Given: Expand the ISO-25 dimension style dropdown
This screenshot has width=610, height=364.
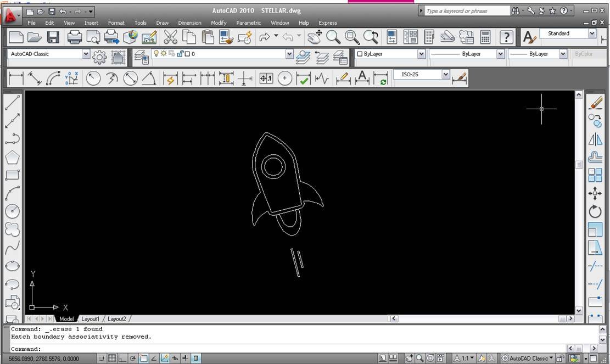Looking at the screenshot, I should click(x=446, y=74).
